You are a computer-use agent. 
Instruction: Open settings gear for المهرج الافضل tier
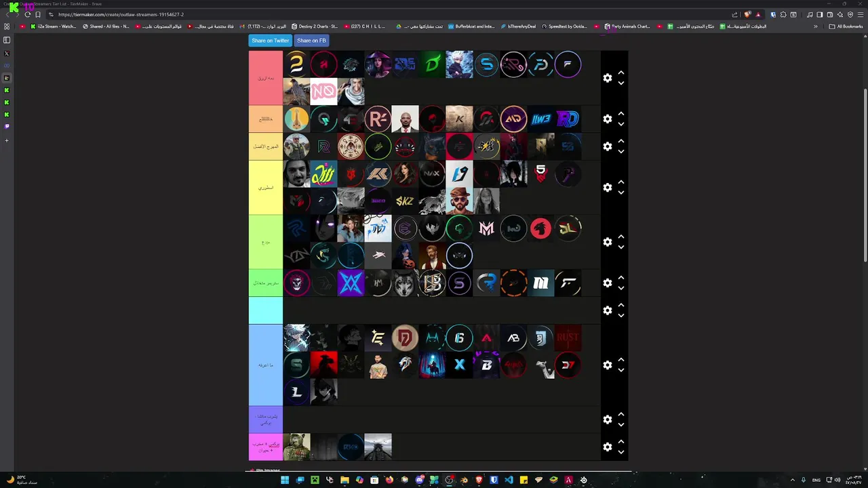click(x=608, y=146)
